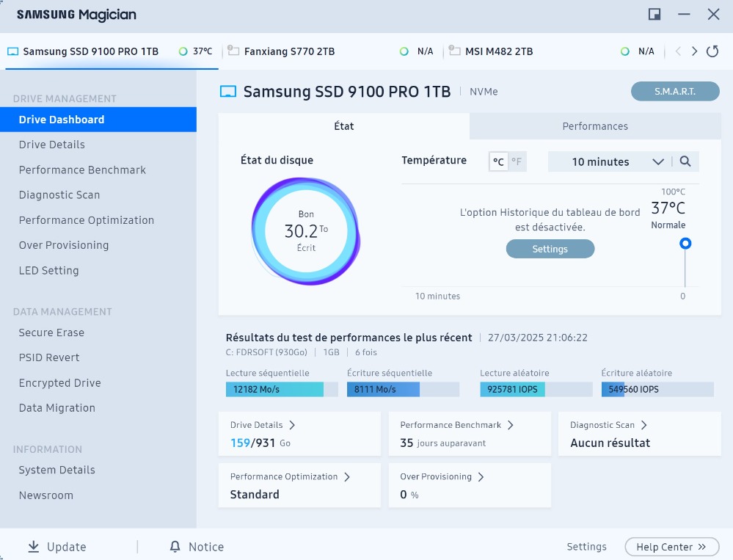The height and width of the screenshot is (560, 733).
Task: Click the Update download icon
Action: (34, 547)
